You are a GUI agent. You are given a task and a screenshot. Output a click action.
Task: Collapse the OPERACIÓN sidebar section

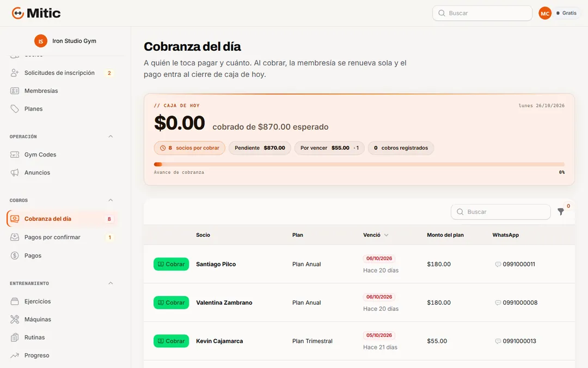coord(111,136)
